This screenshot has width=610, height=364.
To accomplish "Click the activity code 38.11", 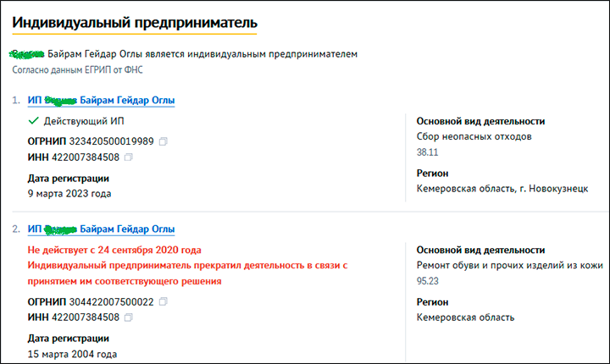I will click(x=429, y=154).
